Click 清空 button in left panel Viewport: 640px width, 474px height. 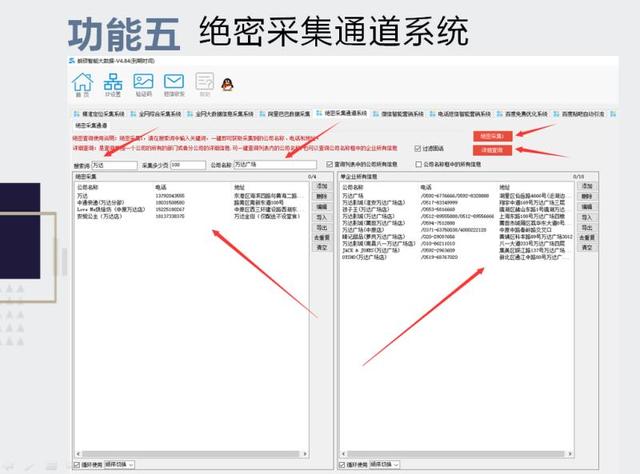[x=322, y=247]
